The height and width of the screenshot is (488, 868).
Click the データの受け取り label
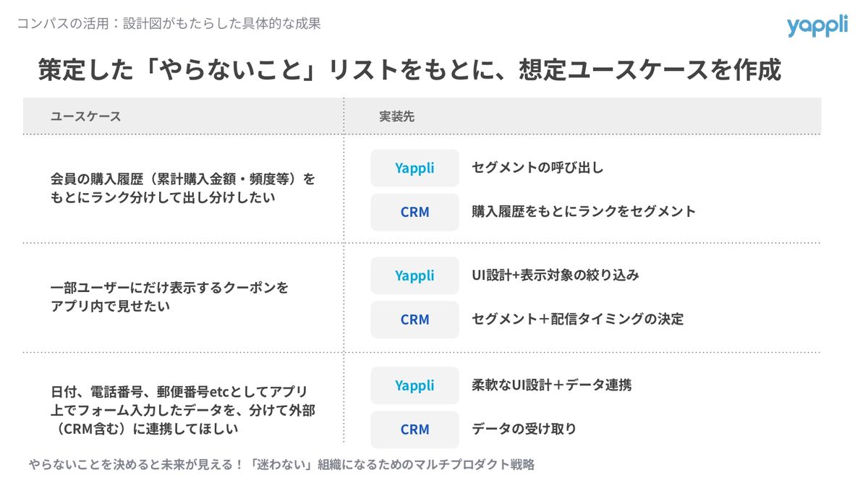point(524,429)
